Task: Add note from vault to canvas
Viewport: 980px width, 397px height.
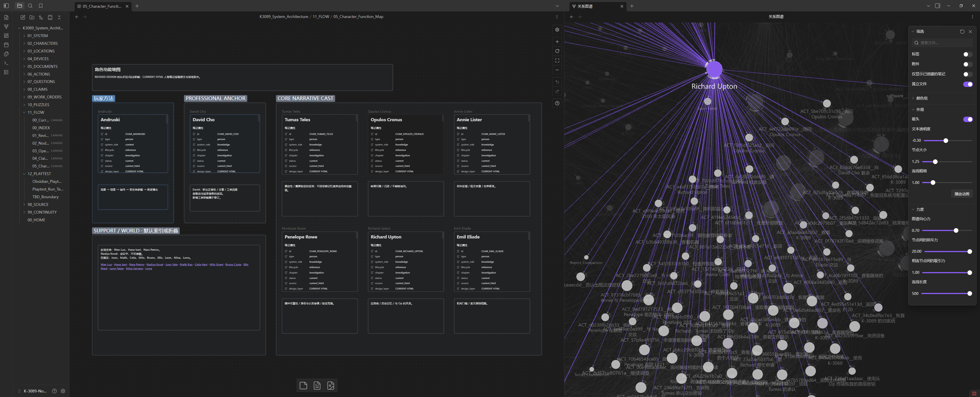Action: click(317, 386)
